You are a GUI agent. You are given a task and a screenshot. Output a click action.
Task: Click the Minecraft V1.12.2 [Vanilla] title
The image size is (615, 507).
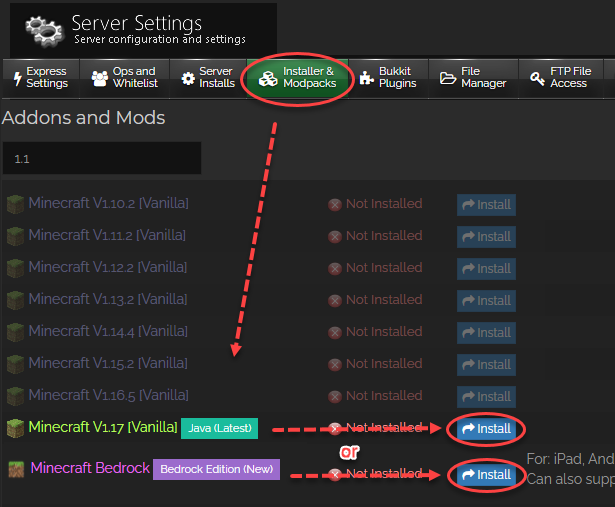[108, 267]
